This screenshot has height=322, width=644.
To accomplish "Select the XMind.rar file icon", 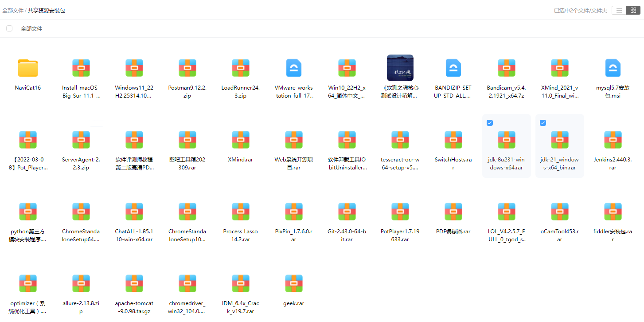I will (240, 140).
